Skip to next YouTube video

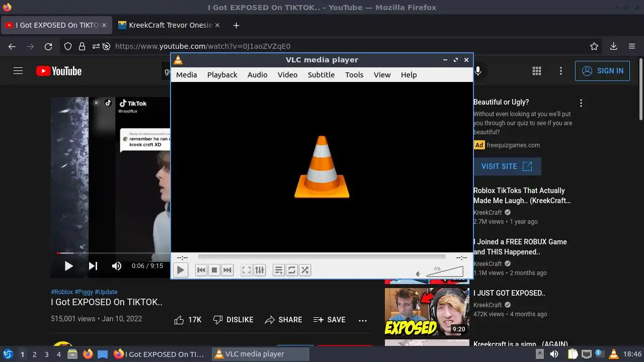93,266
